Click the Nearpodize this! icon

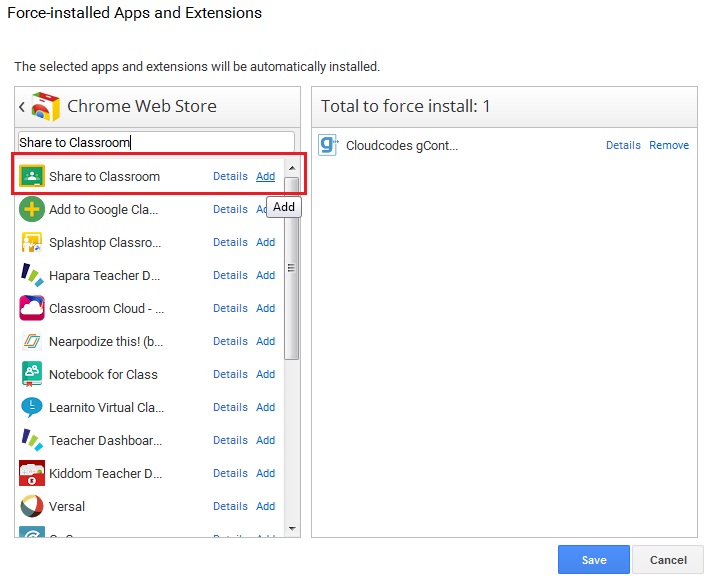[x=32, y=341]
